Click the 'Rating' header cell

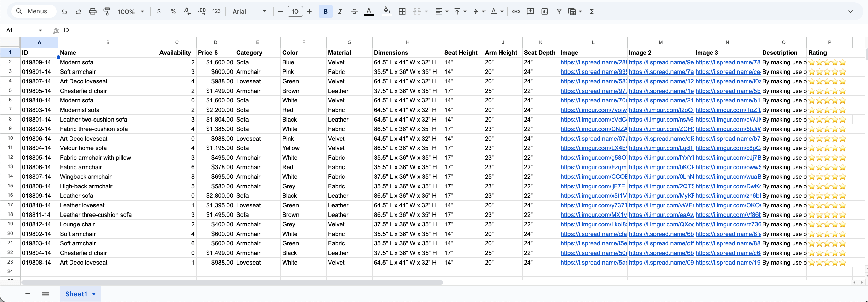click(830, 53)
